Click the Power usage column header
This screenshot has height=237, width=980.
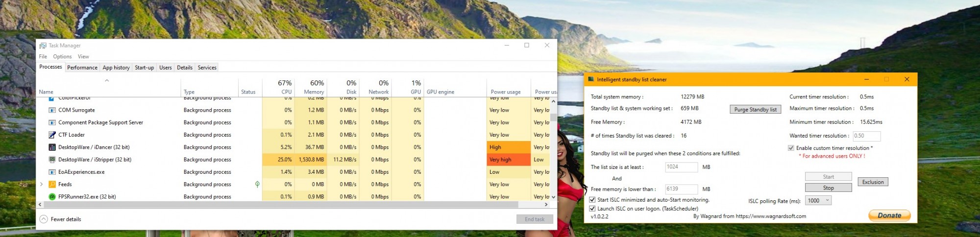pyautogui.click(x=509, y=87)
